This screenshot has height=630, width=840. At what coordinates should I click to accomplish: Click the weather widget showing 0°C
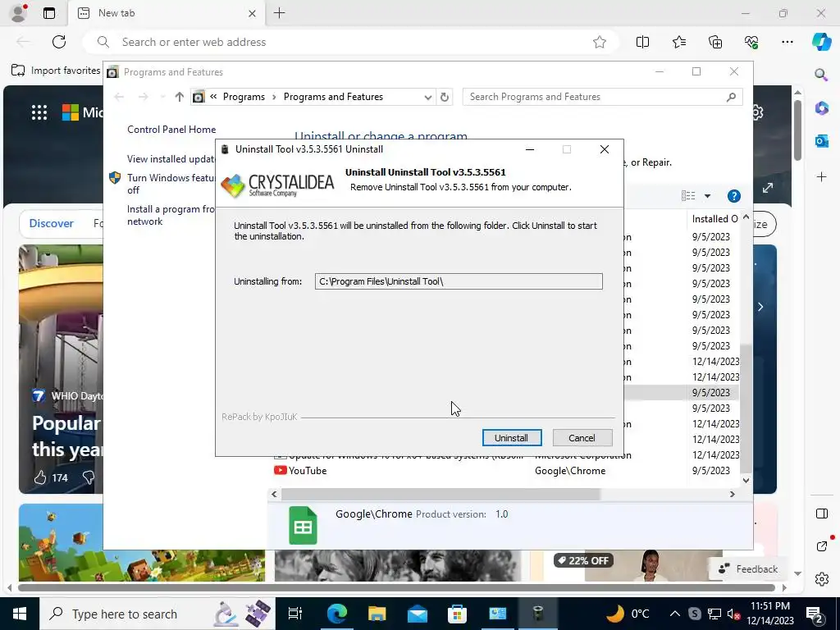628,614
